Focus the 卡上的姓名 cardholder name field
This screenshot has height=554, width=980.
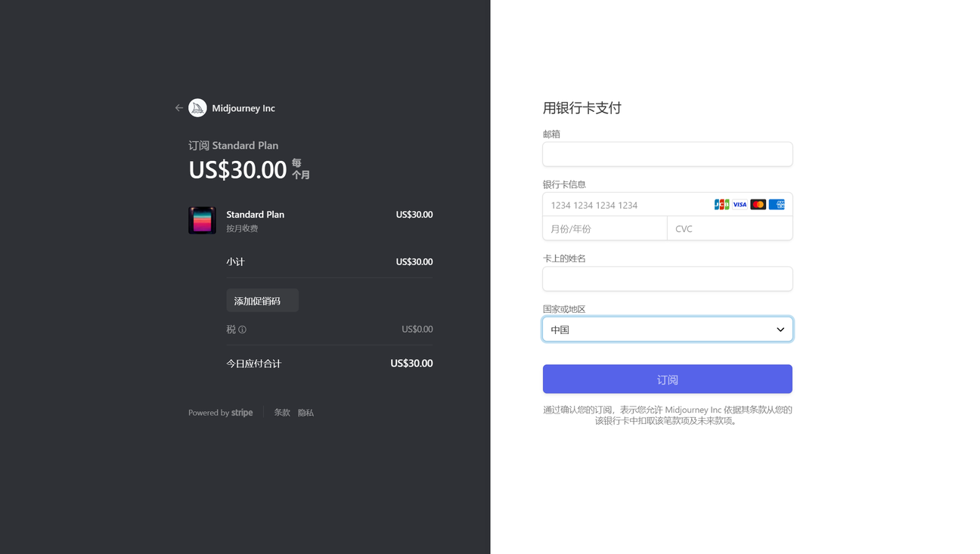coord(668,279)
